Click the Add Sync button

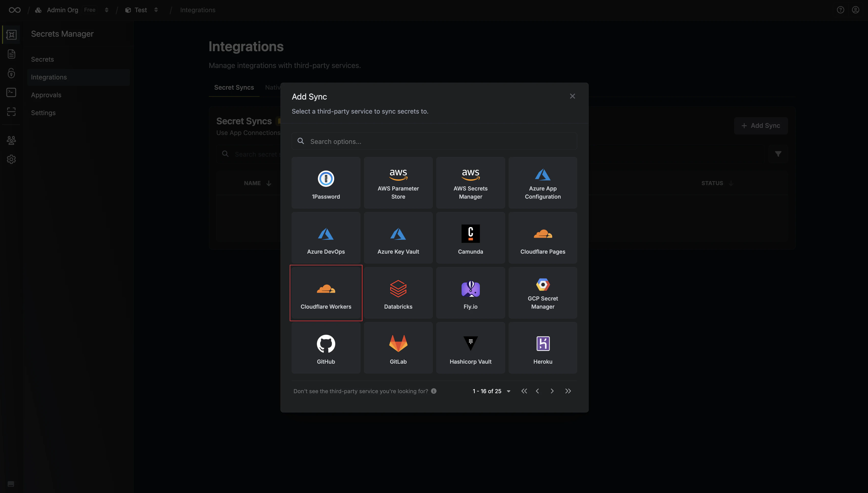pyautogui.click(x=761, y=126)
